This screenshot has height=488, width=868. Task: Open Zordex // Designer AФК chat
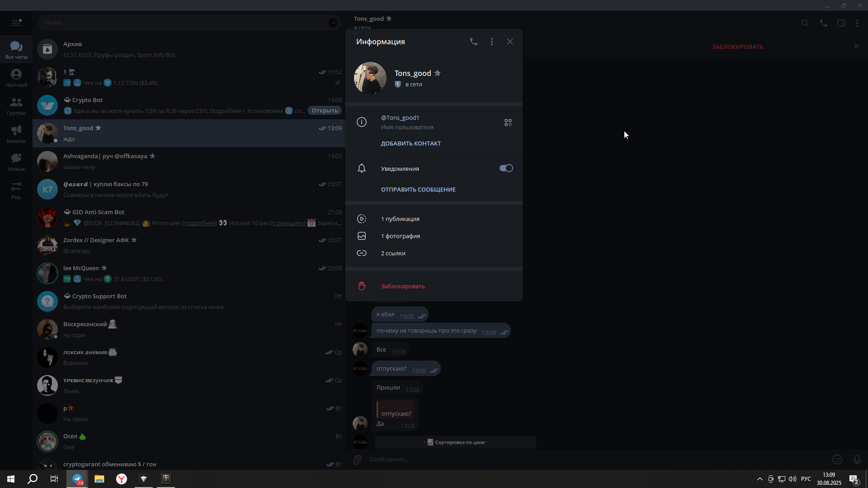(x=189, y=245)
